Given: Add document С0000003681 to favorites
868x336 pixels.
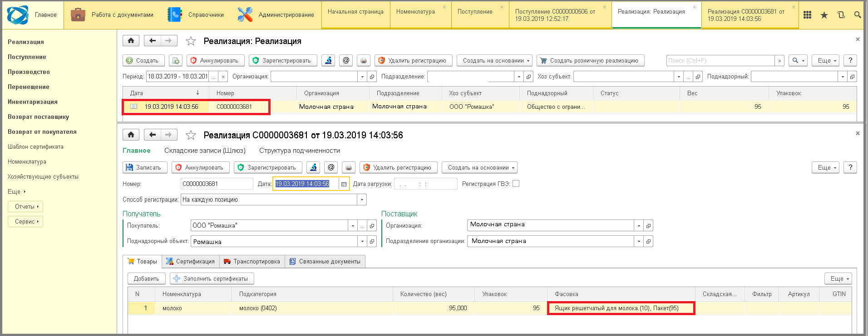Looking at the screenshot, I should click(191, 135).
